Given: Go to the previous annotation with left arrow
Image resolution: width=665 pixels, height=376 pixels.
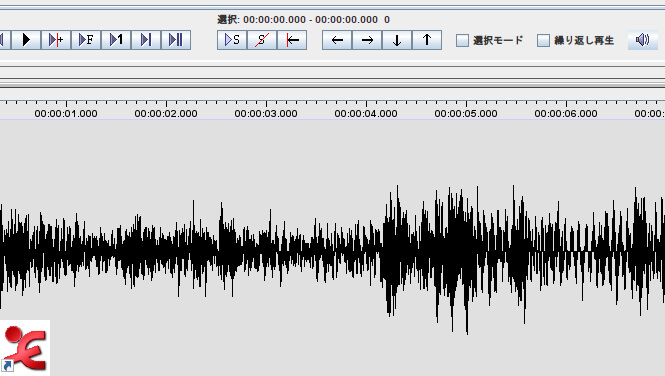Looking at the screenshot, I should 337,40.
